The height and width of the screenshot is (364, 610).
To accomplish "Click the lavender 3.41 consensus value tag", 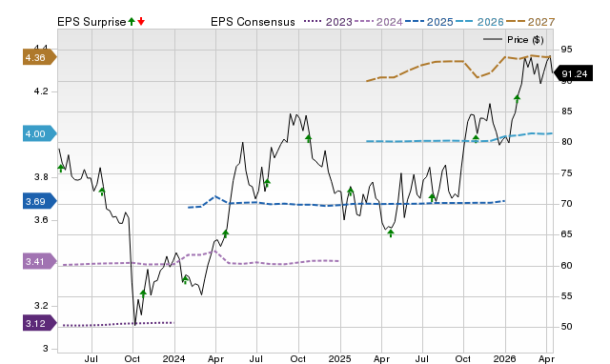I will [40, 261].
